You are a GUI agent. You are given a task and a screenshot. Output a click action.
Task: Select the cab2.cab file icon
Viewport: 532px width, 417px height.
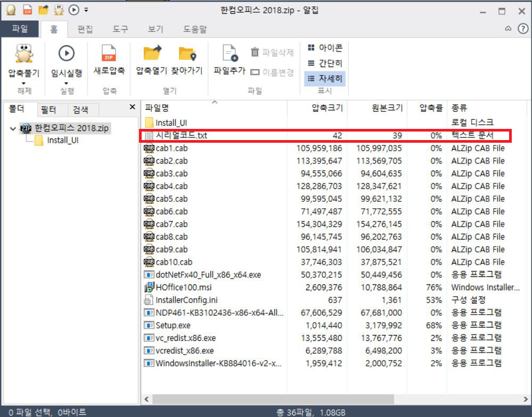coord(149,161)
